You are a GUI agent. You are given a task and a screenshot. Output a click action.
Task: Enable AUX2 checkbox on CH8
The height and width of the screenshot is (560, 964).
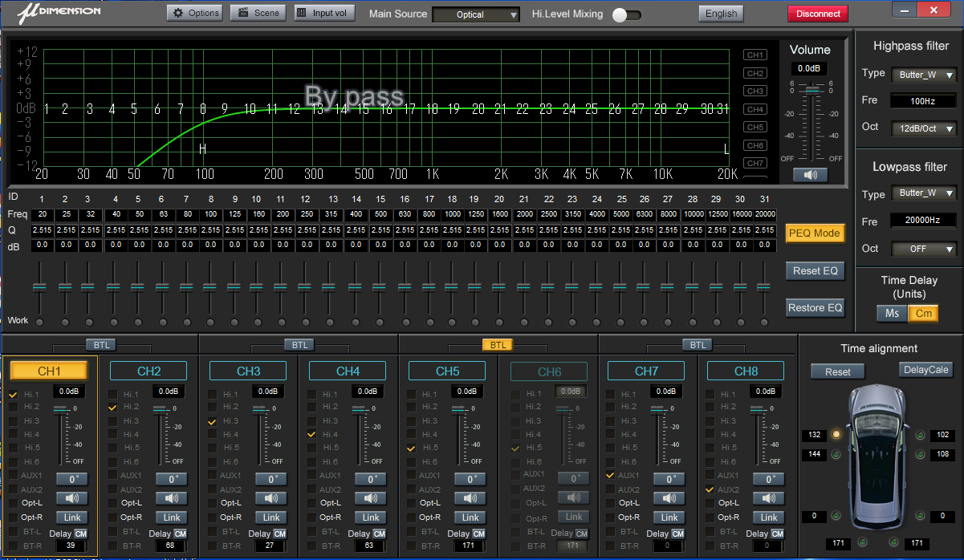pyautogui.click(x=710, y=489)
